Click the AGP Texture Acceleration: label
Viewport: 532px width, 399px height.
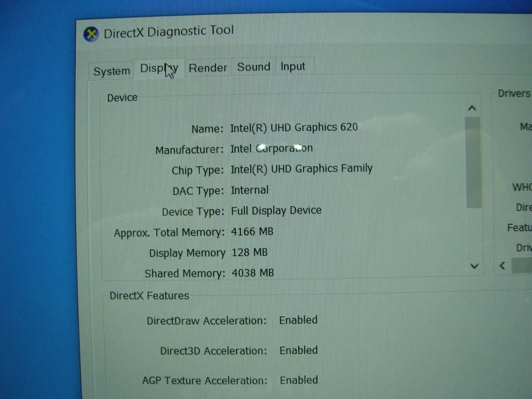coord(205,381)
